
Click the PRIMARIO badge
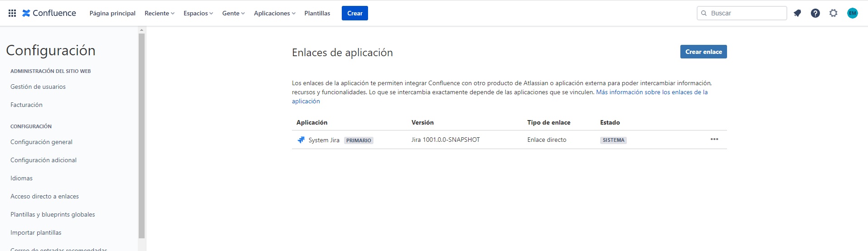tap(359, 140)
